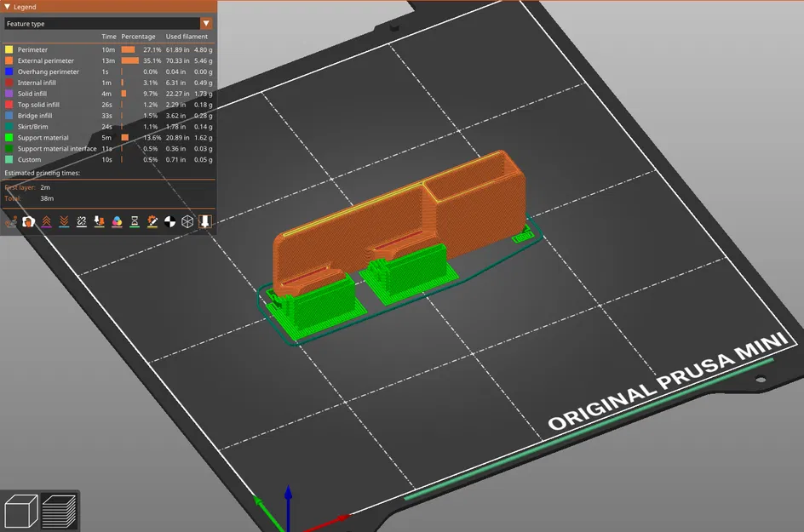Image resolution: width=804 pixels, height=532 pixels.
Task: Toggle Travel moves visibility icon
Action: [11, 221]
